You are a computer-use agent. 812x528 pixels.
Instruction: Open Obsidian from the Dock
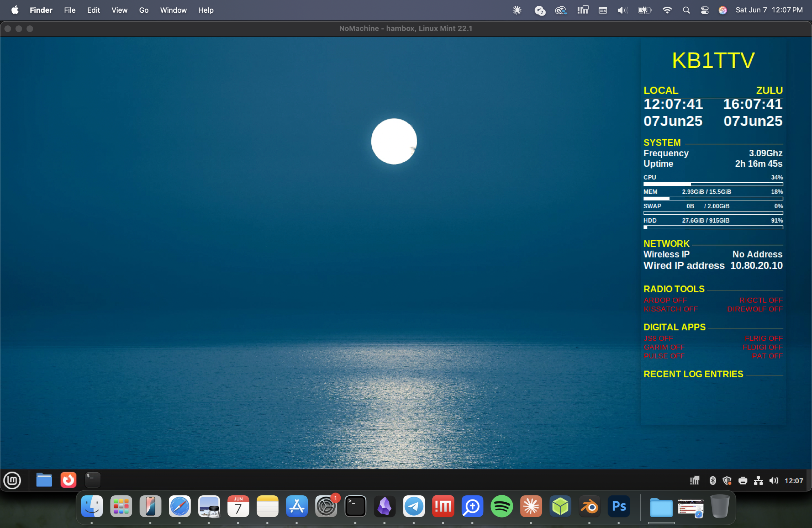click(384, 506)
